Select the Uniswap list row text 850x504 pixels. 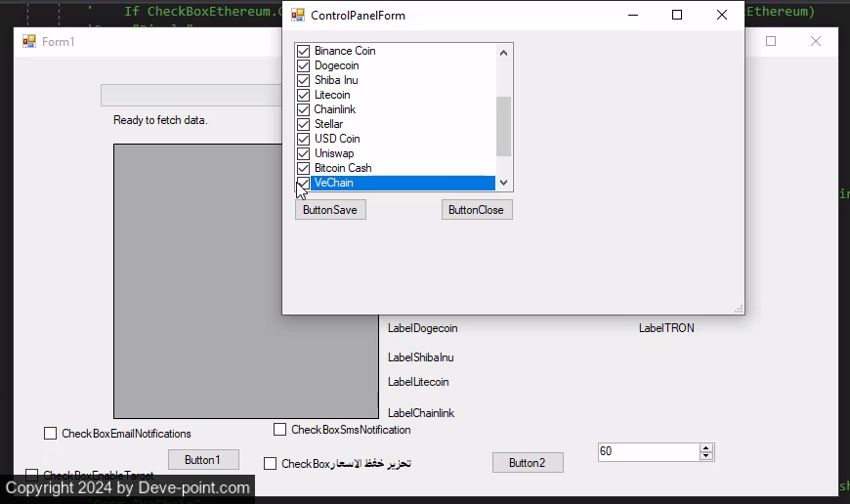pos(334,153)
